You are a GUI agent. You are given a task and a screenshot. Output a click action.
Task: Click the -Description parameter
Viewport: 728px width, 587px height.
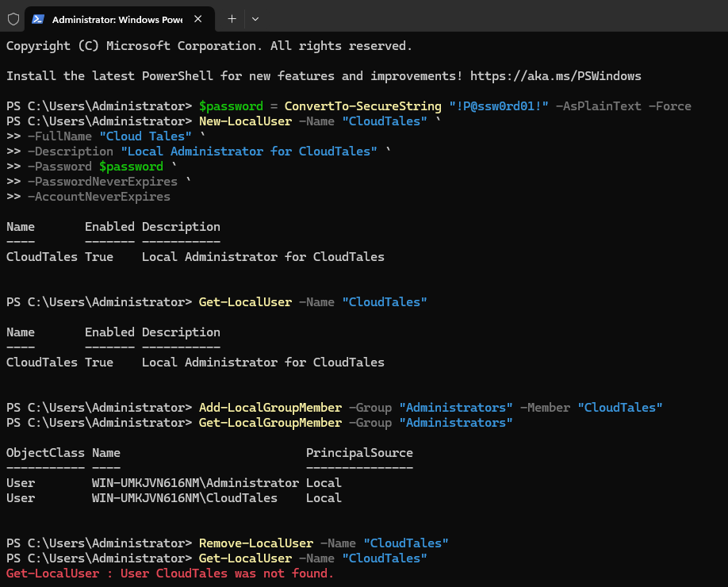pos(71,152)
